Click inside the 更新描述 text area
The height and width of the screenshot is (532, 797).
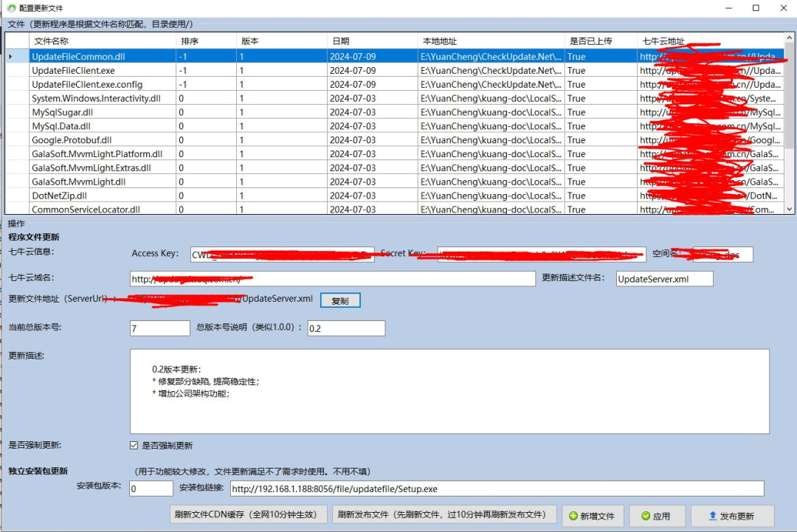(x=449, y=391)
